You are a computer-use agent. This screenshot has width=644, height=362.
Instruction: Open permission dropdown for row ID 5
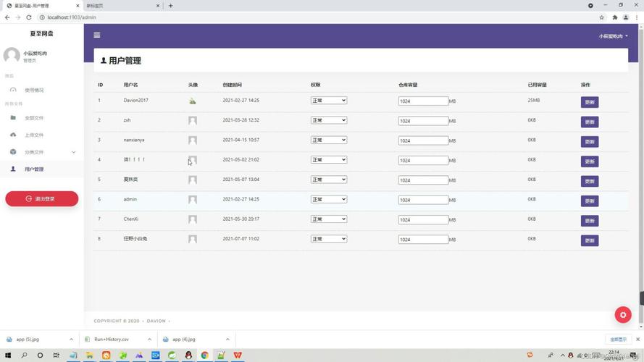(x=329, y=180)
